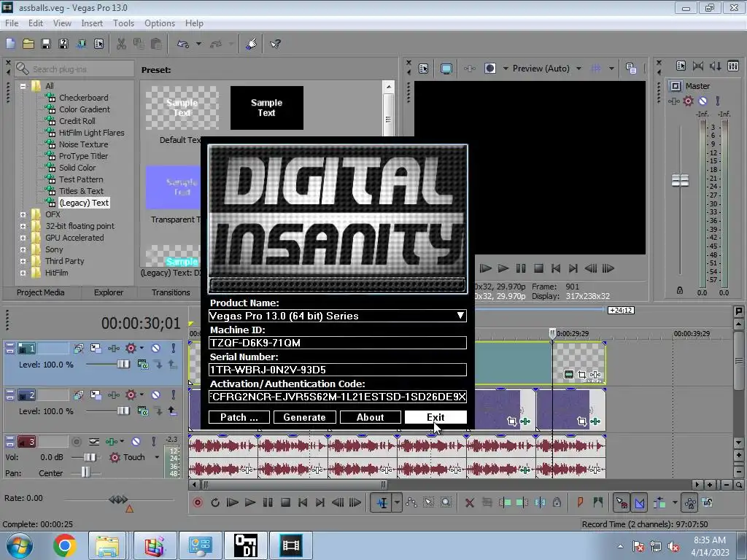Toggle Solo on video track 1

coord(174,348)
